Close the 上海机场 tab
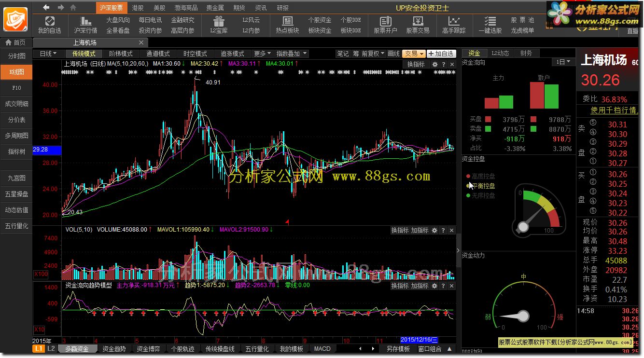 pyautogui.click(x=141, y=42)
